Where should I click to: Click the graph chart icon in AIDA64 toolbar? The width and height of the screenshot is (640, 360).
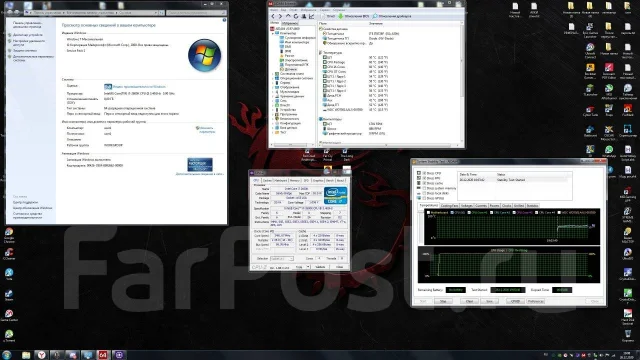311,16
